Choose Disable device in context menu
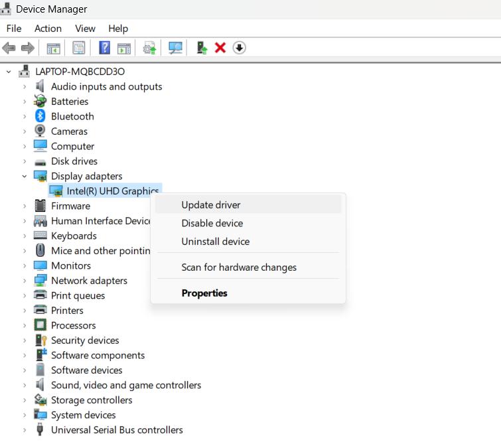The height and width of the screenshot is (448, 501). (x=248, y=223)
